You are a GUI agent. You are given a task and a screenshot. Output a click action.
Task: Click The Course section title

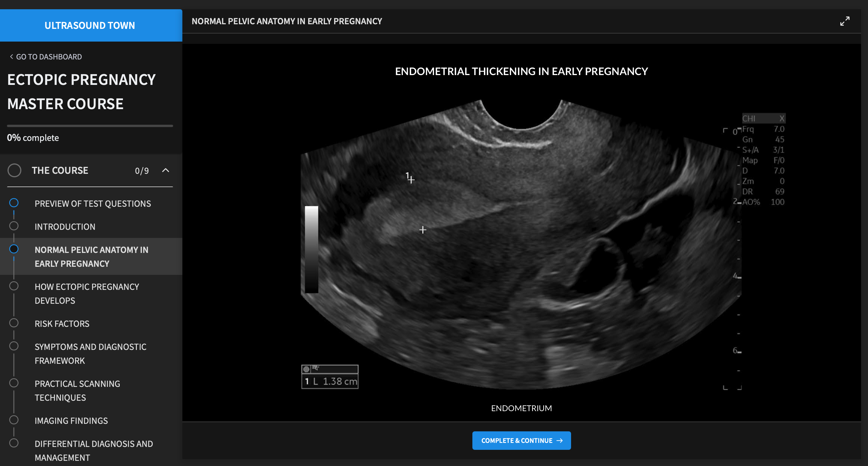[x=60, y=170]
